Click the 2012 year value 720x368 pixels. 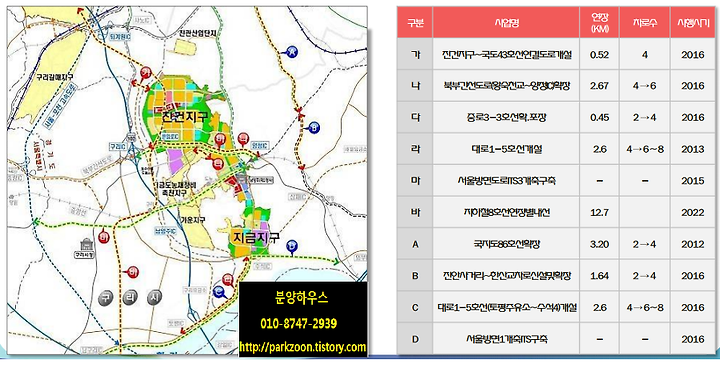[x=693, y=244]
